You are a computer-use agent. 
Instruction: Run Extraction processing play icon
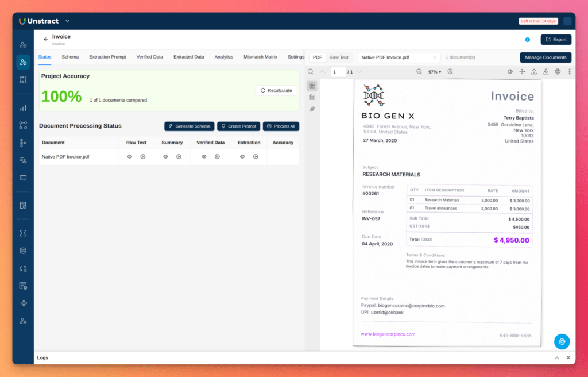click(x=256, y=156)
